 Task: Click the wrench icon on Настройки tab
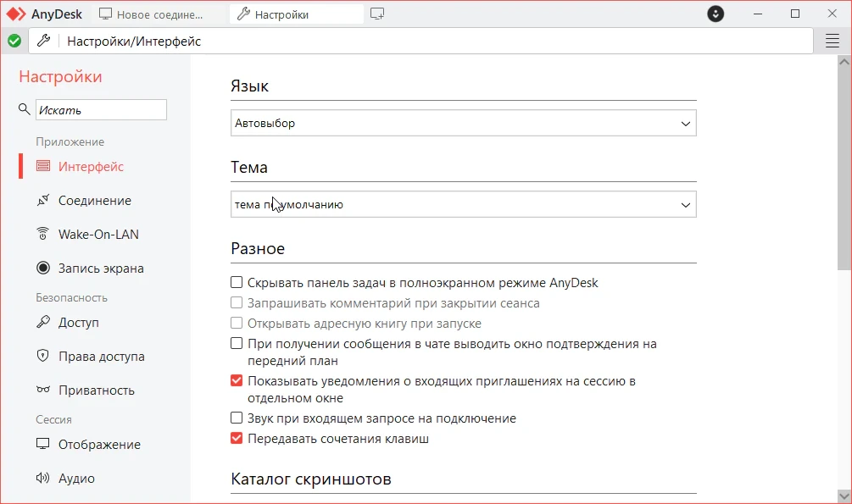[244, 14]
